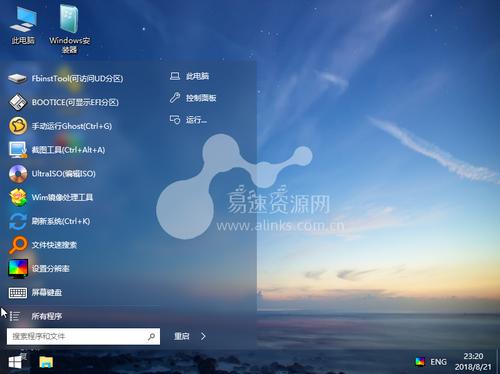This screenshot has width=500, height=374.
Task: Click the blue refresh arrows icon
Action: pyautogui.click(x=18, y=221)
